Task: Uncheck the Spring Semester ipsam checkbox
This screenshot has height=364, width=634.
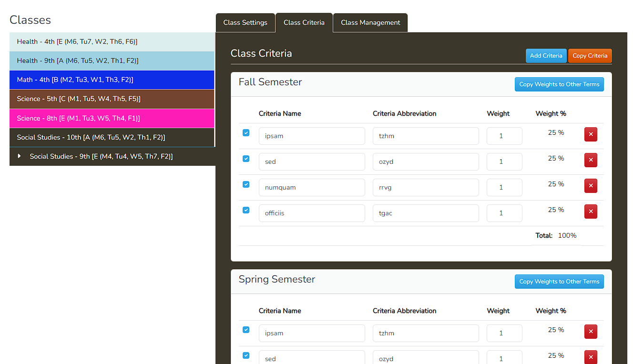Action: [x=246, y=330]
